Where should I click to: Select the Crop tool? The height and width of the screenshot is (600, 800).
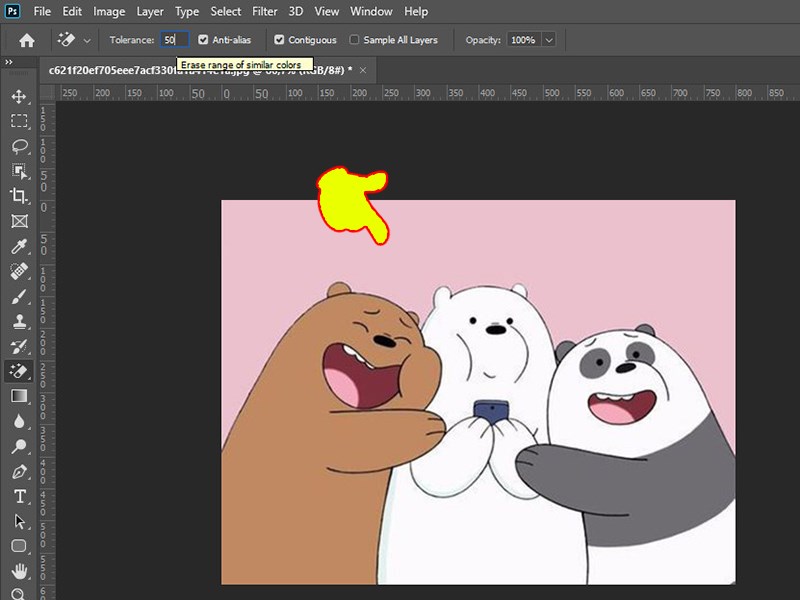(19, 196)
